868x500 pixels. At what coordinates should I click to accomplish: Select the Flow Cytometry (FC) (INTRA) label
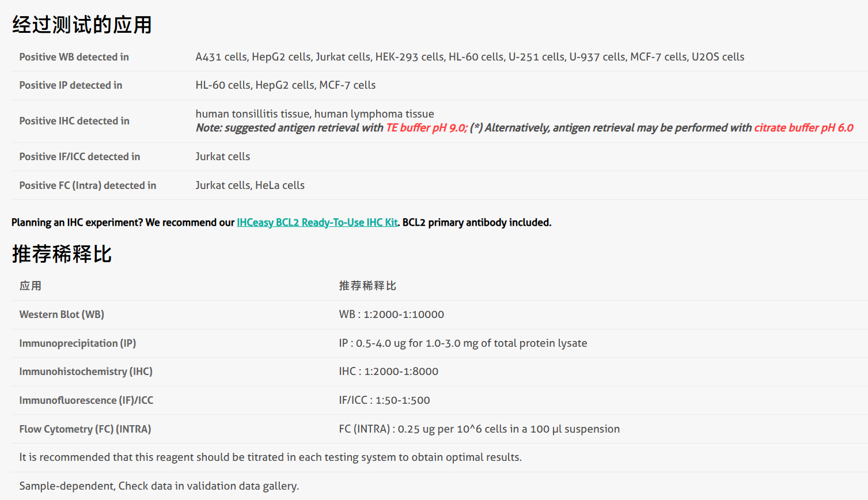[85, 429]
